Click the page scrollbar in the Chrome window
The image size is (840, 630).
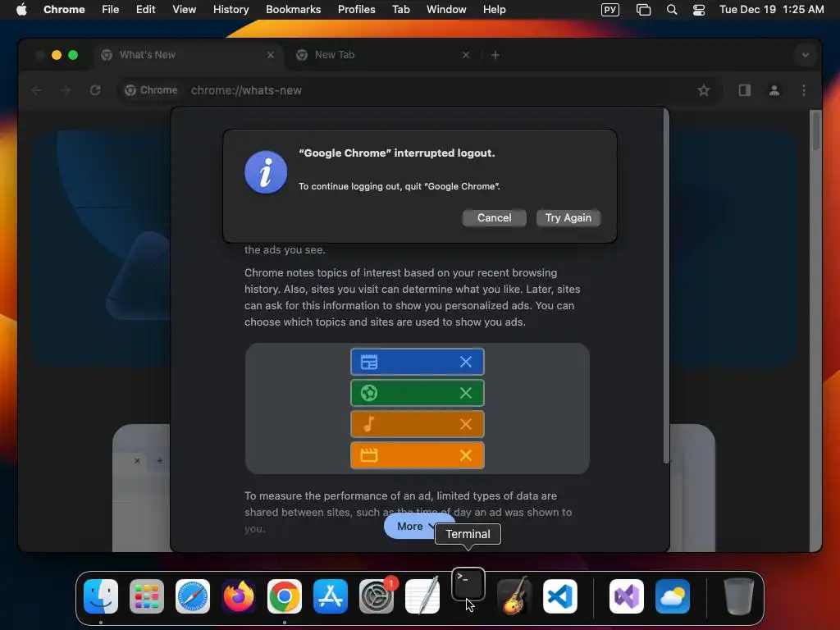[x=815, y=130]
